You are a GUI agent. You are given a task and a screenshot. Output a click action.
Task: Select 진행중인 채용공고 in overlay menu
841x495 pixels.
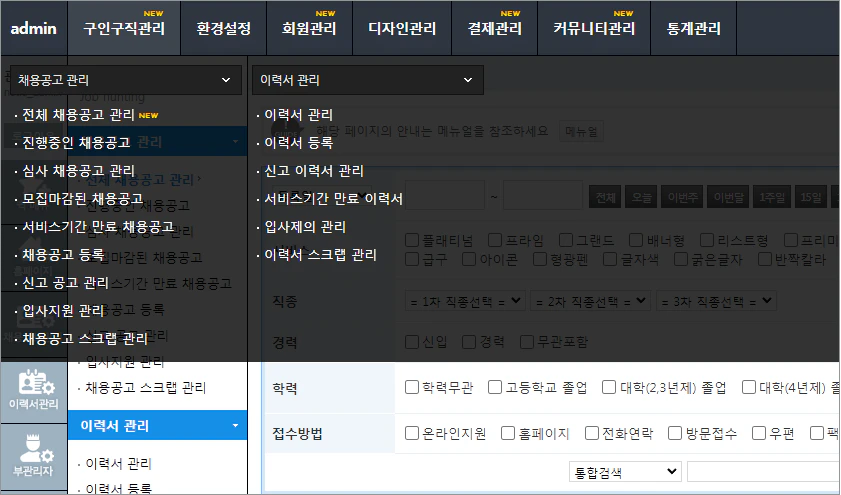click(x=76, y=143)
